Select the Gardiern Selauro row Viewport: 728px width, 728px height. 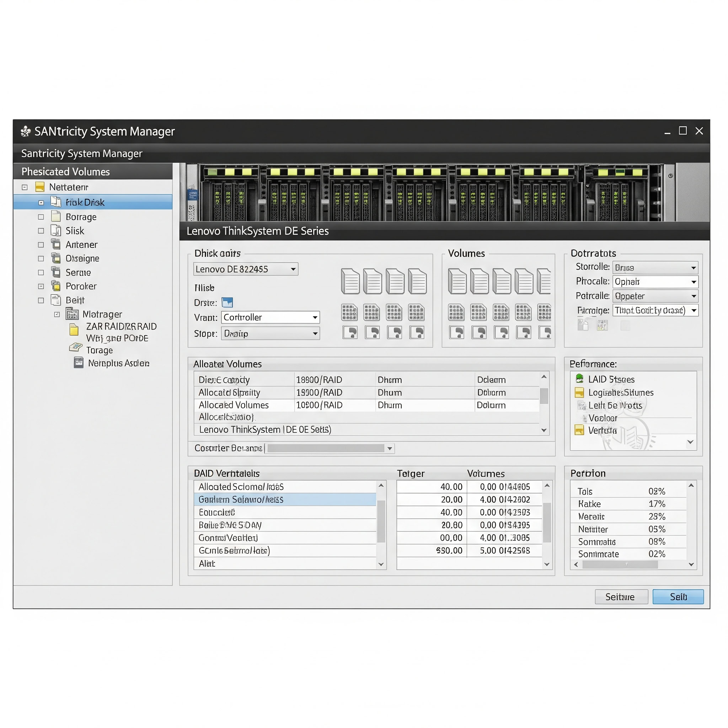click(285, 499)
